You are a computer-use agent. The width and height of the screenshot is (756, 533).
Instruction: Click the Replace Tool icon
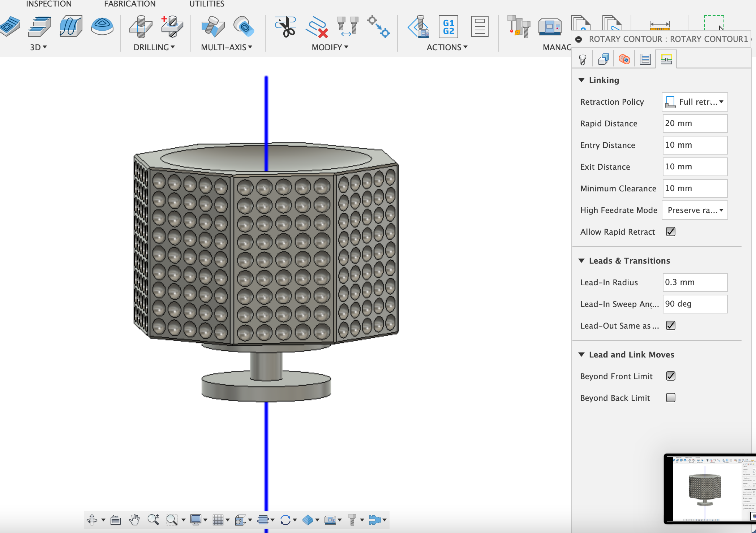pos(348,26)
